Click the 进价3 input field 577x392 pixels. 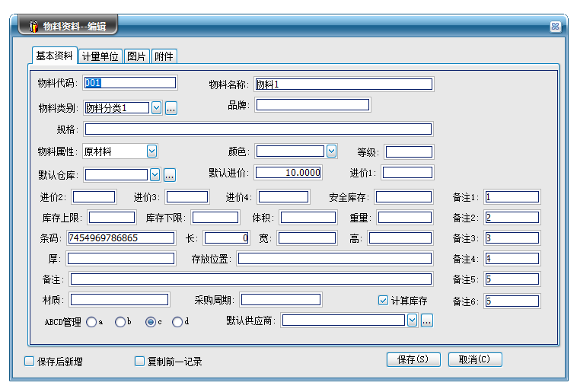coord(187,196)
